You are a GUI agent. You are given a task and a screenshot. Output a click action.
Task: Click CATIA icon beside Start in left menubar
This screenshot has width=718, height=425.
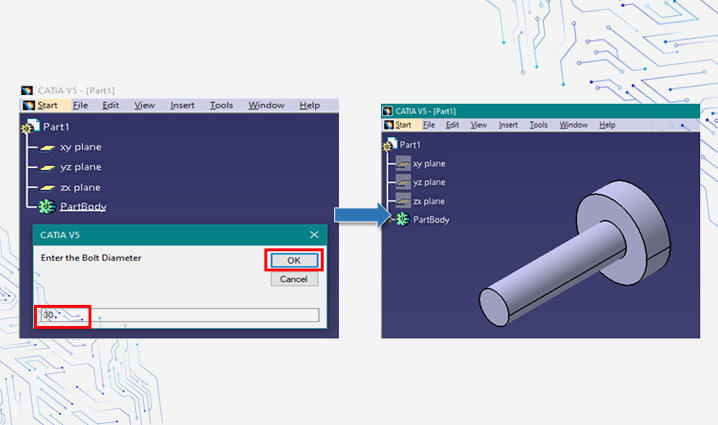(x=29, y=105)
